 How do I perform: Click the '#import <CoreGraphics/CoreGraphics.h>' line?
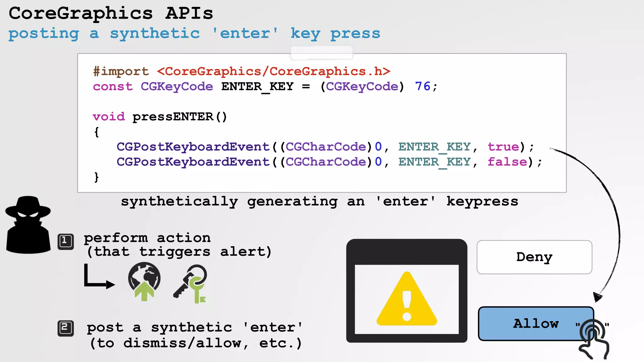coord(241,71)
